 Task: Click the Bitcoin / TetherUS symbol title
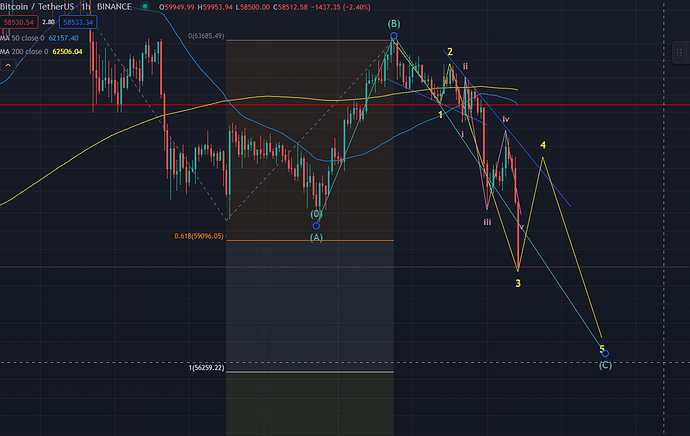pyautogui.click(x=37, y=7)
